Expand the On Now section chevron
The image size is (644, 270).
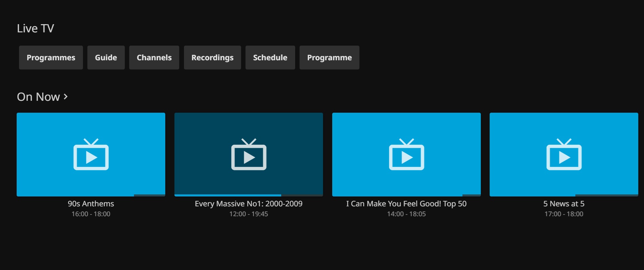(x=66, y=97)
